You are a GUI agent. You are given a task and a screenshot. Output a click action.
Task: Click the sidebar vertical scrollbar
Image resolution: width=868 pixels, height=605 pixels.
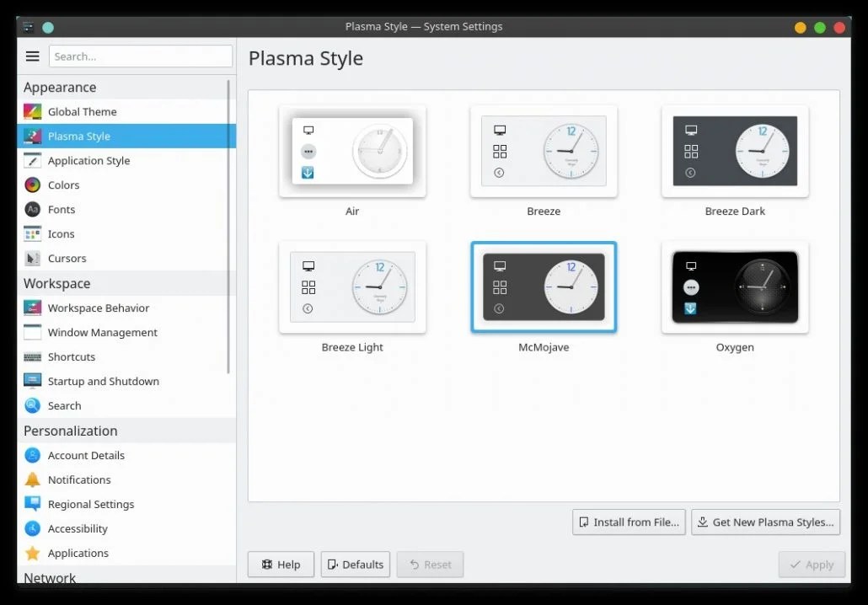228,227
